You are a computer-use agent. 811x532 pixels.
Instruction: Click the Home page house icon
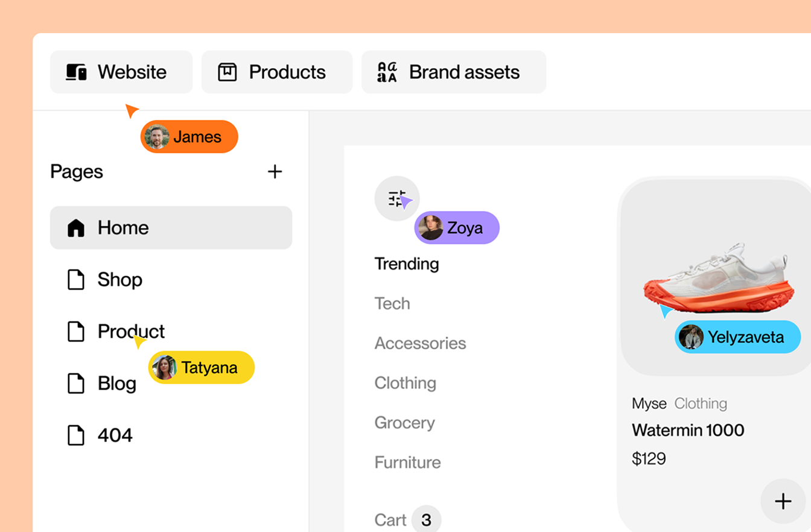coord(76,228)
